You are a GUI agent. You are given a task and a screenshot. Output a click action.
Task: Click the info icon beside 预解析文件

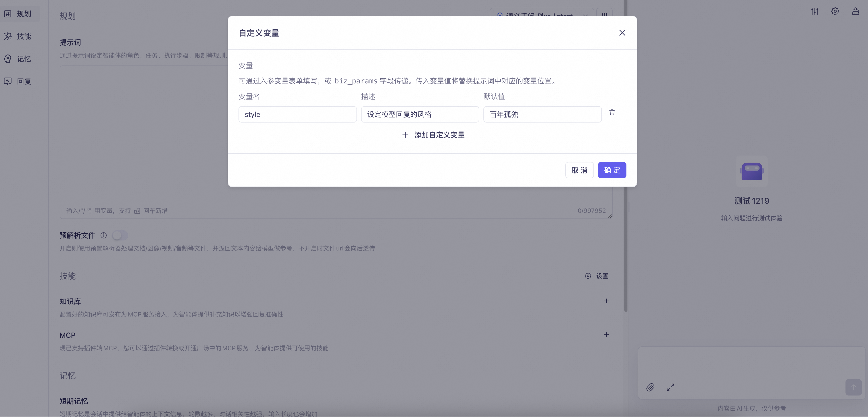pyautogui.click(x=104, y=235)
